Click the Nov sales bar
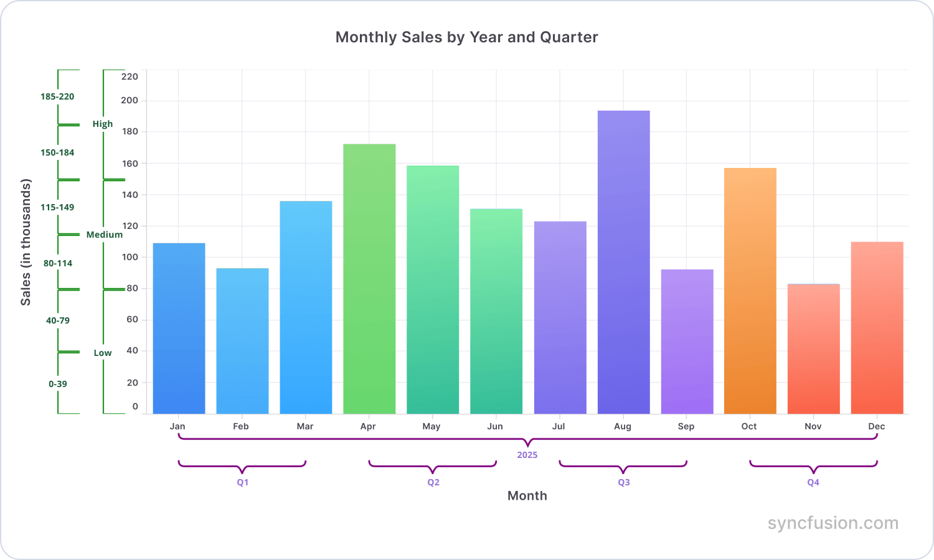This screenshot has height=560, width=934. tap(814, 348)
